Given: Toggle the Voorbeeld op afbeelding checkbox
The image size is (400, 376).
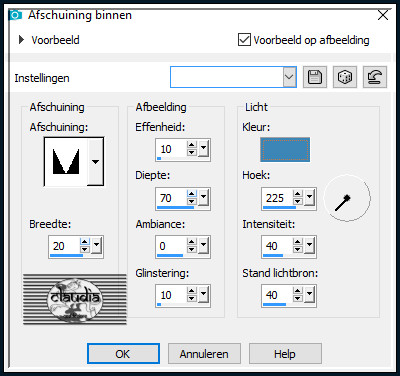Looking at the screenshot, I should pos(244,40).
